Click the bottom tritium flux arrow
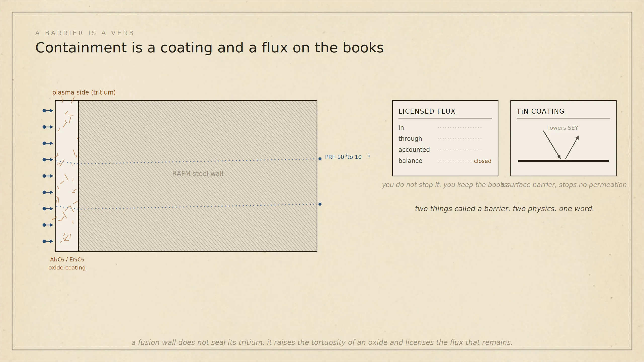644x362 pixels. pyautogui.click(x=48, y=241)
